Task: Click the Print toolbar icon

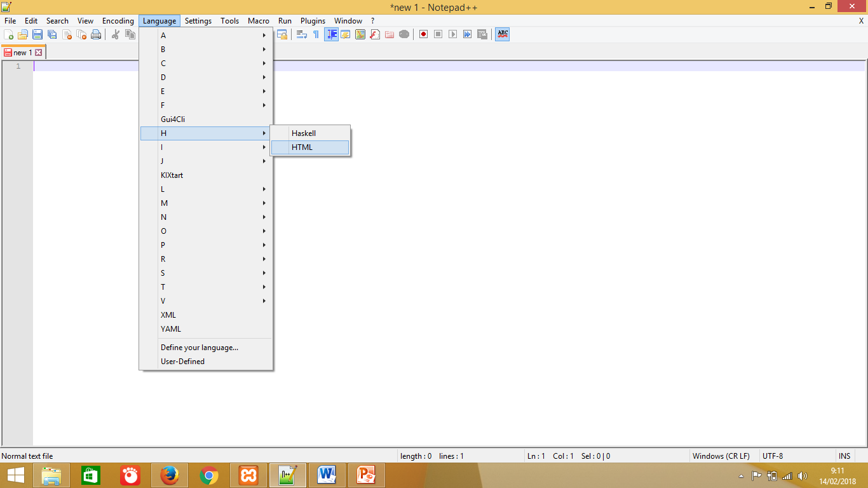Action: 96,34
